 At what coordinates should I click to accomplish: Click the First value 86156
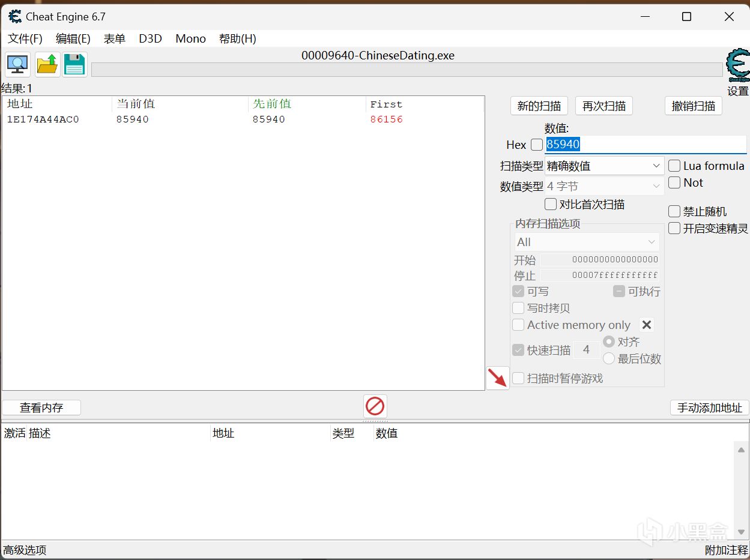click(386, 119)
